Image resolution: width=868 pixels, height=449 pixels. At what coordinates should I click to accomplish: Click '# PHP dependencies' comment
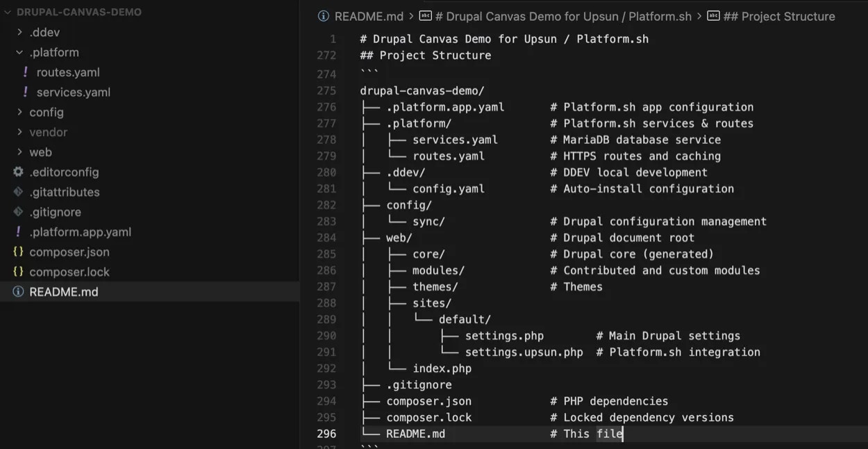[609, 401]
